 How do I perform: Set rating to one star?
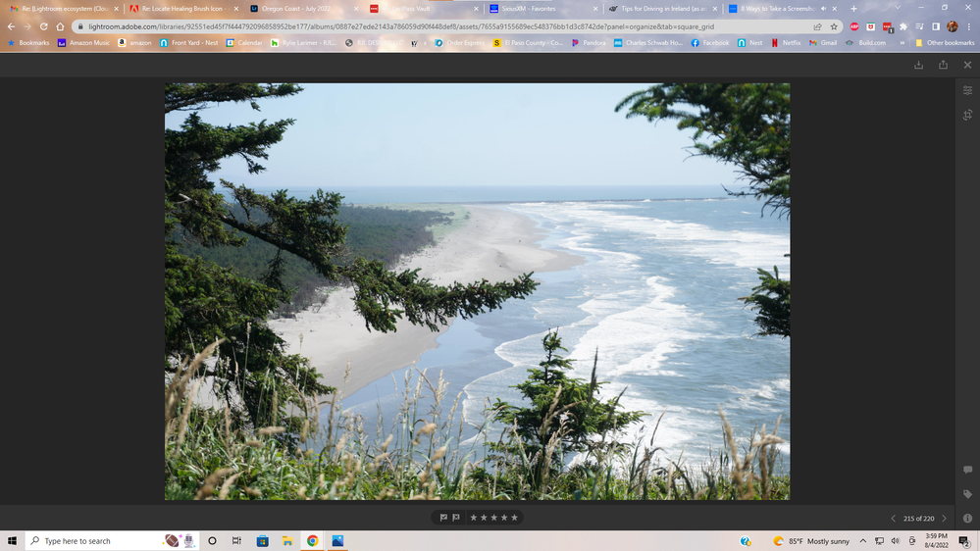click(473, 518)
